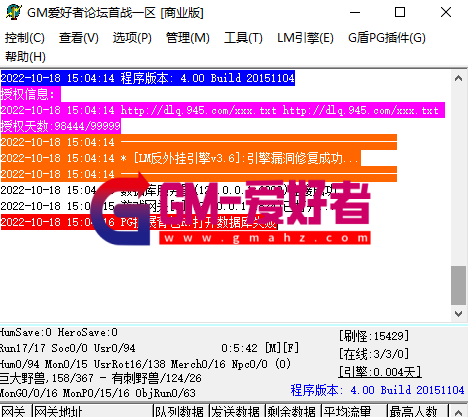468x417 pixels.
Task: Click the Hum0/94 Mon0/15 status line
Action: coord(145,364)
